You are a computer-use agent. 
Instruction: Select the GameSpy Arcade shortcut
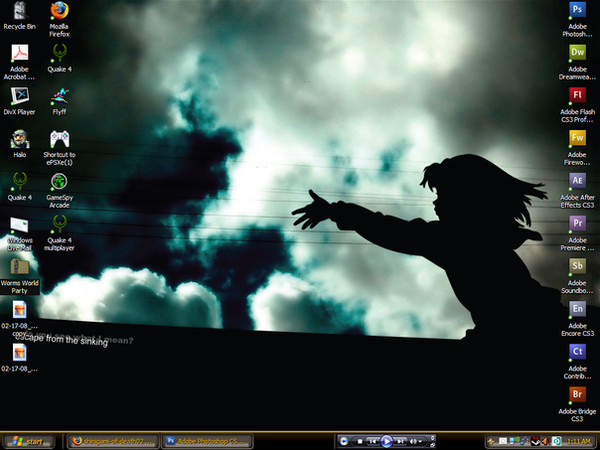coord(59,191)
